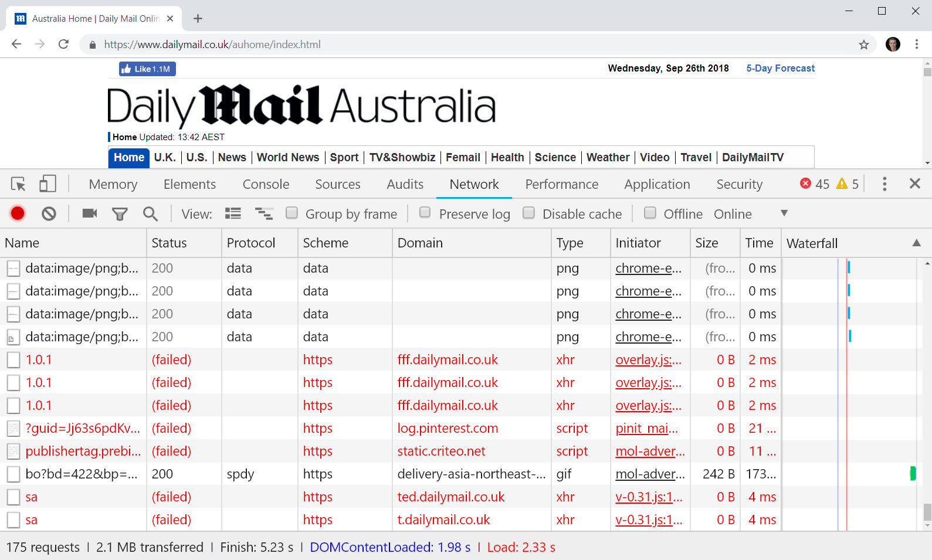Click the address bar URL
This screenshot has width=932, height=560.
tap(212, 45)
